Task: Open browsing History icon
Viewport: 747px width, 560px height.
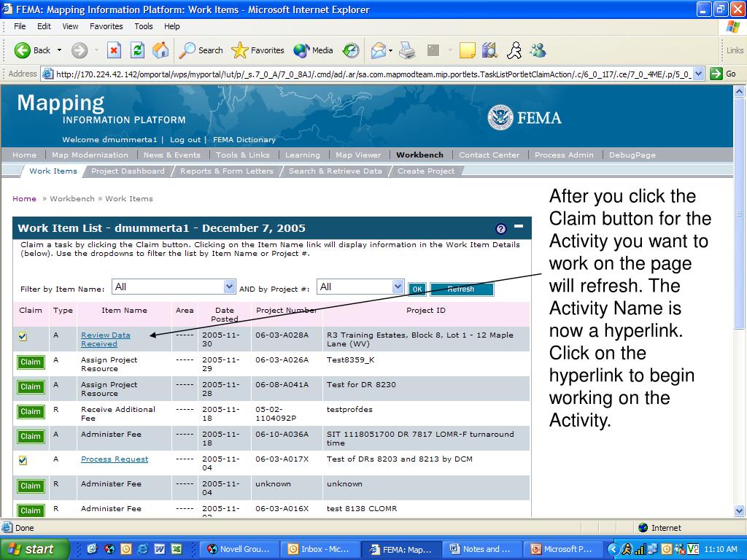Action: [351, 50]
